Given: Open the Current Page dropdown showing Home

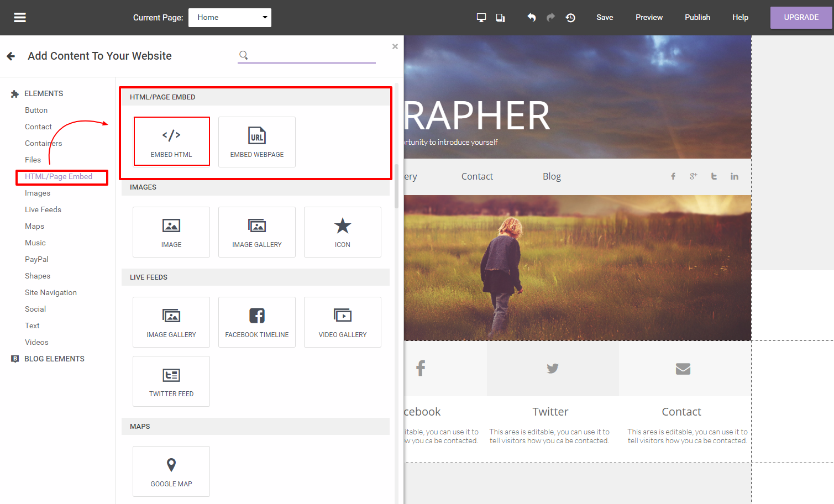Looking at the screenshot, I should (230, 18).
